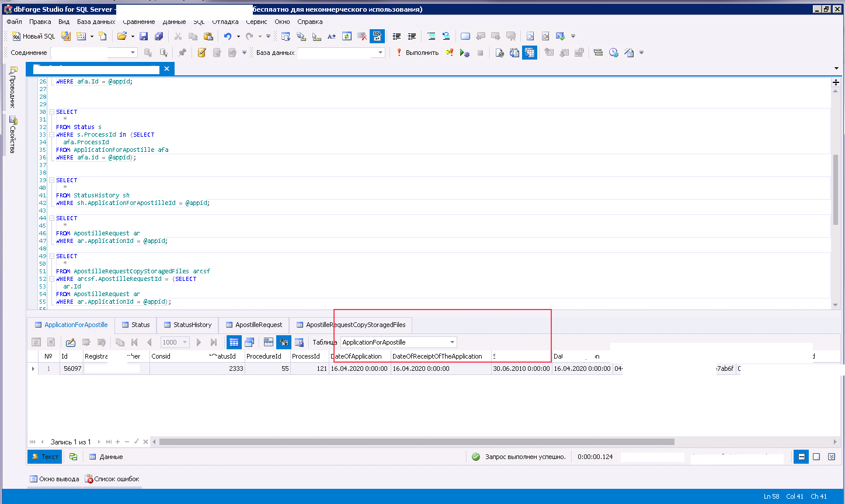Click the Выполнить execute button

click(x=417, y=53)
